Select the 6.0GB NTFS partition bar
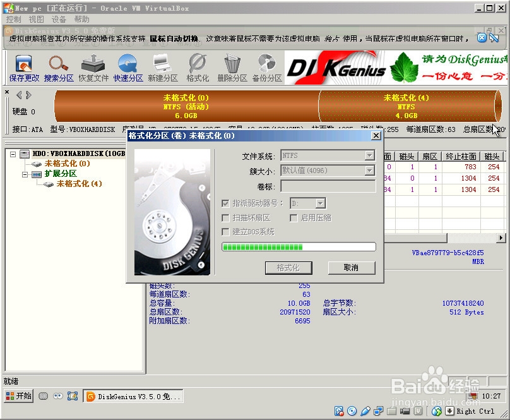The image size is (510, 420). click(x=186, y=107)
